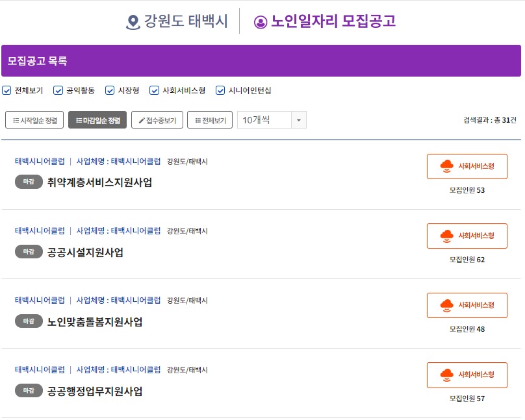Click 사회서비스형 tag on 노인맞춤돌봄지원사업 row
525x420 pixels.
[x=467, y=305]
